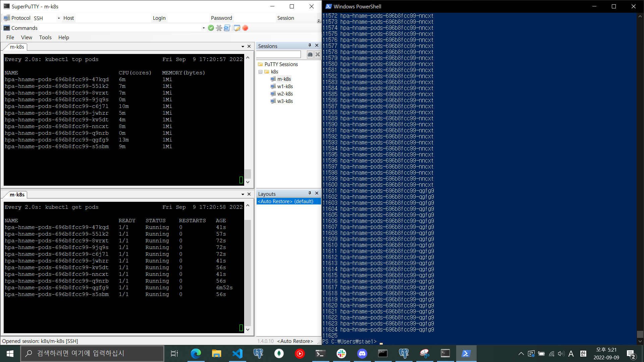Screen dimensions: 644x362
Task: Select the Auto Restore default layout
Action: coord(286,201)
